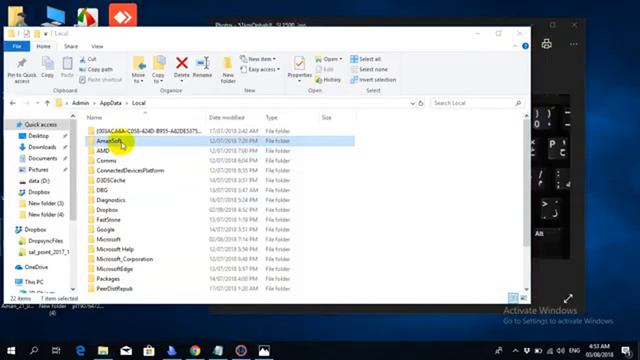640x360 pixels.
Task: Open Desktop in navigation pane
Action: [x=38, y=136]
